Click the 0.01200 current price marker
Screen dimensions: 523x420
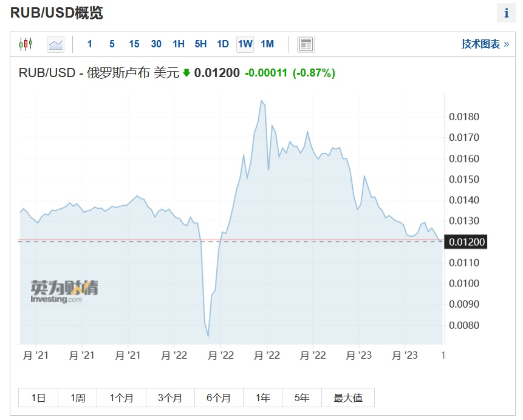[467, 242]
